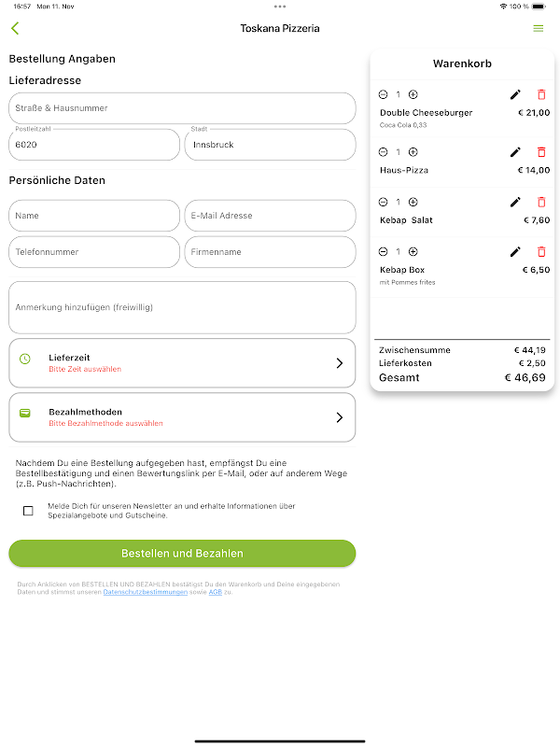Open the hamburger menu icon
Image resolution: width=560 pixels, height=747 pixels.
(x=538, y=28)
